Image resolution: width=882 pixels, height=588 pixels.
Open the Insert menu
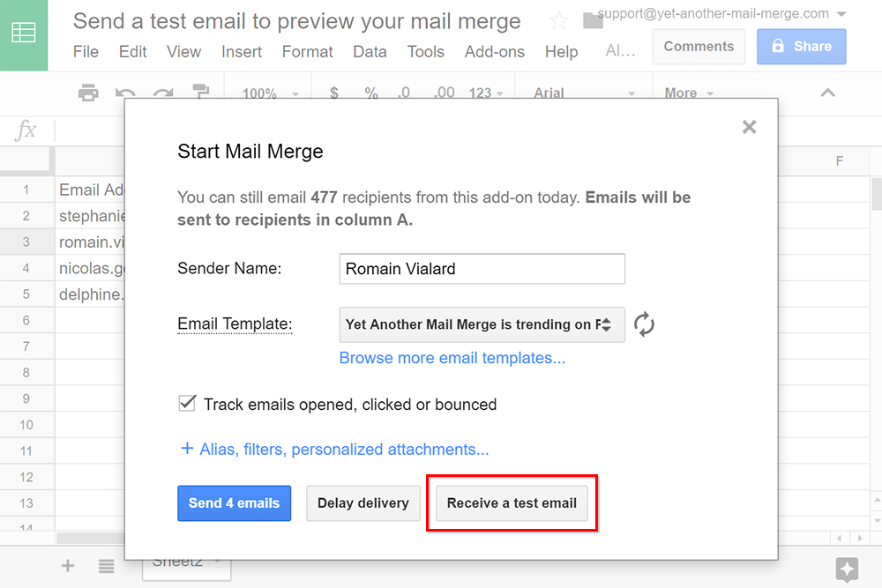(242, 52)
